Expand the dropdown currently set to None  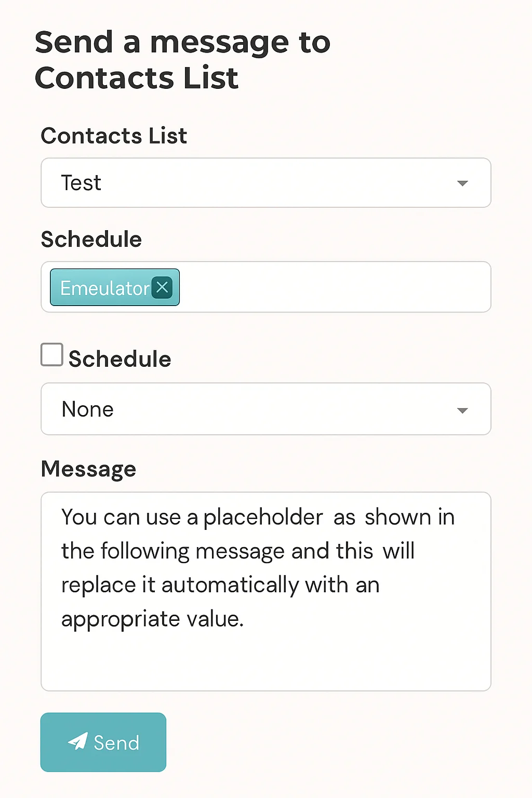[265, 409]
